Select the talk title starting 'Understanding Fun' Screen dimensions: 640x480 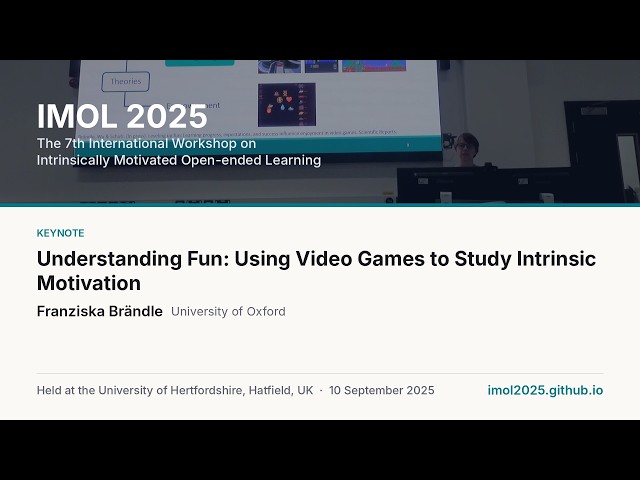[316, 271]
